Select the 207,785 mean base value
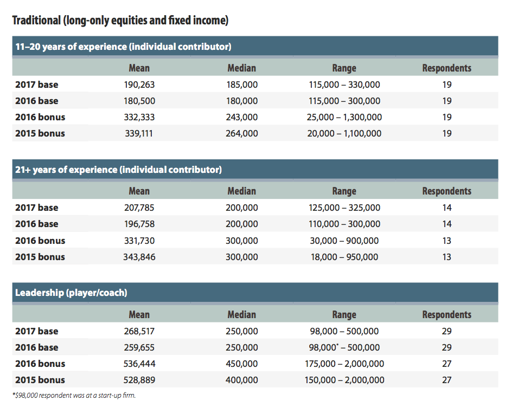The height and width of the screenshot is (420, 511). [x=139, y=208]
